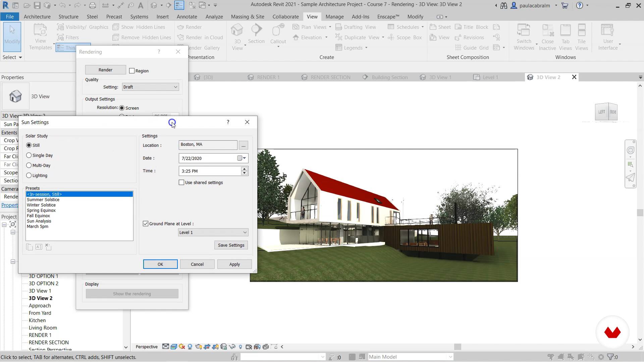Open the status bar Main Model dropdown
Image resolution: width=644 pixels, height=362 pixels.
411,357
